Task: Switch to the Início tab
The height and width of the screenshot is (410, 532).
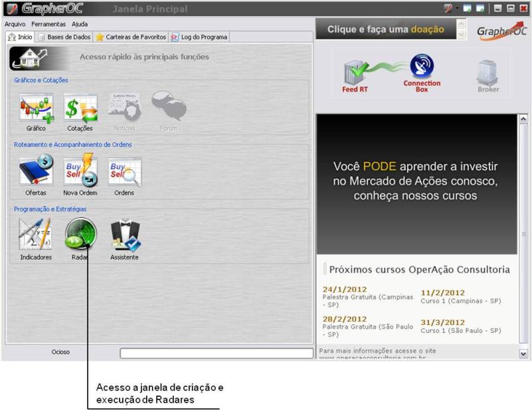Action: (21, 37)
